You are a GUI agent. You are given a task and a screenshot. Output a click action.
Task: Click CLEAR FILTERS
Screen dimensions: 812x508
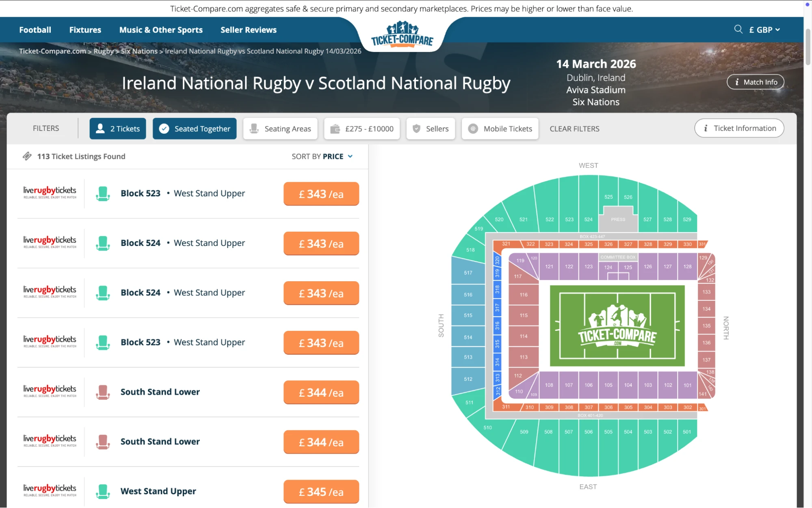point(574,129)
